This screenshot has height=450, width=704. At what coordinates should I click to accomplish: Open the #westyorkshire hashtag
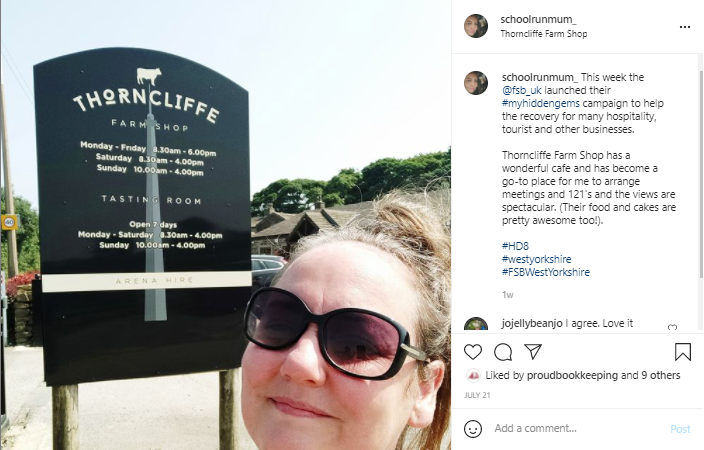click(x=537, y=259)
